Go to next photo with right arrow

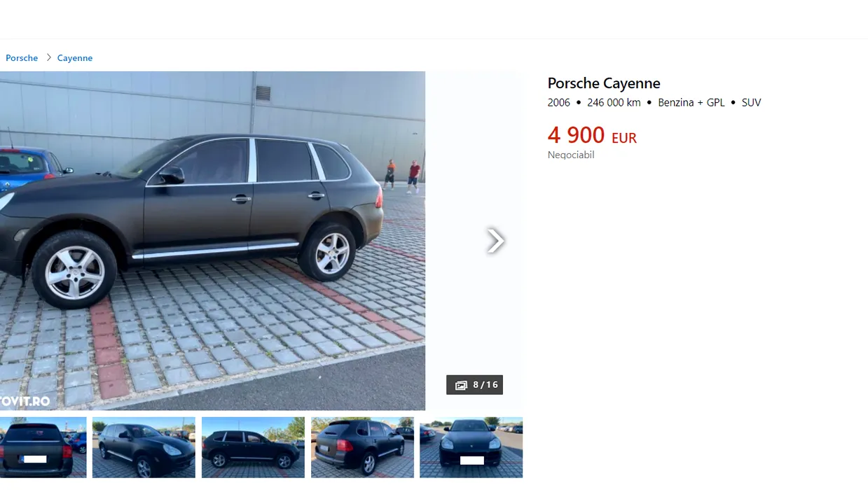click(x=495, y=241)
